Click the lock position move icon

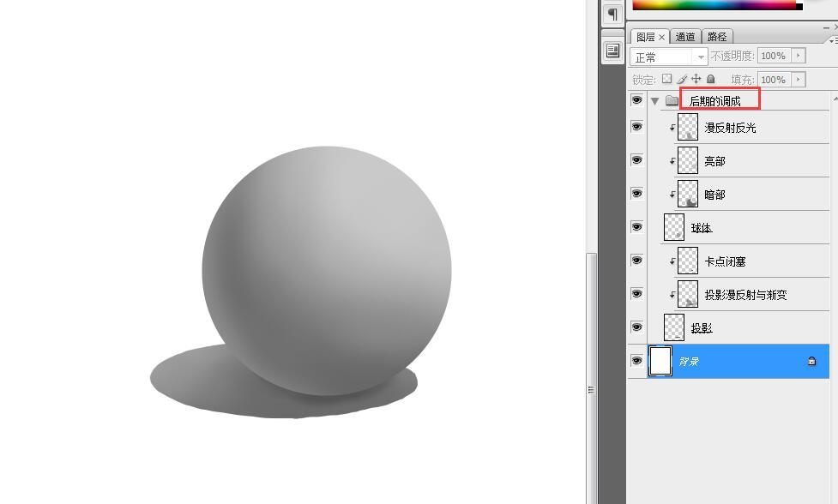pos(696,79)
